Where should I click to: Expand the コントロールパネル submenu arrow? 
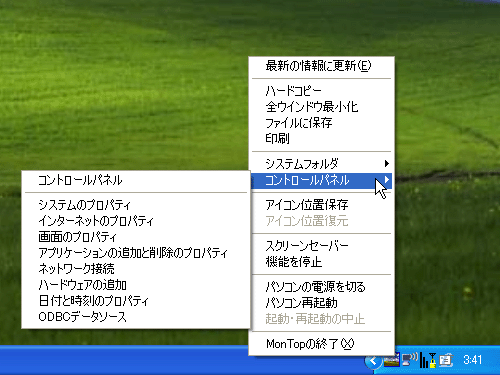tap(387, 180)
